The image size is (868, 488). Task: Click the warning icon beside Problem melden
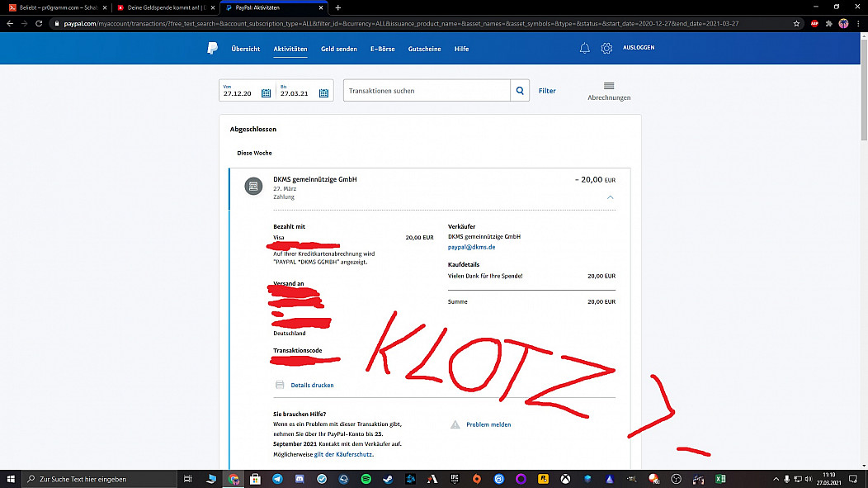tap(455, 424)
